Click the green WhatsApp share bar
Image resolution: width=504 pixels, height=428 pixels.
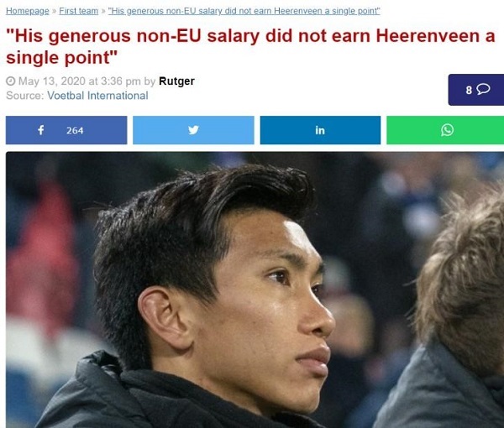(x=445, y=130)
